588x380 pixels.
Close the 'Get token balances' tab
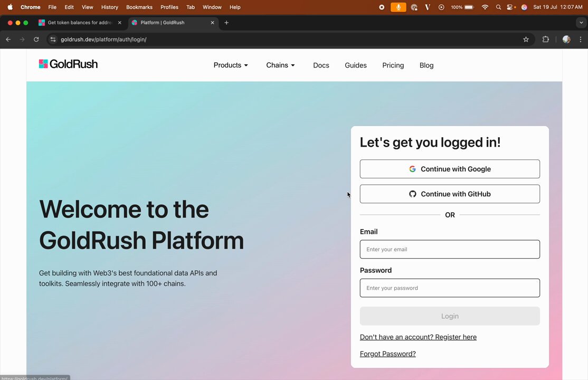click(120, 23)
